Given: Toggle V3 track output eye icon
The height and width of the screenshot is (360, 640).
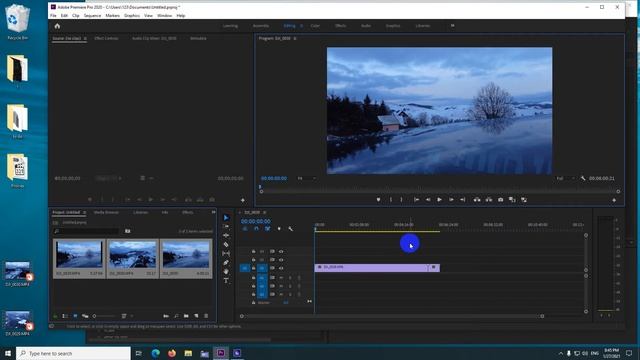Looking at the screenshot, I should pyautogui.click(x=281, y=251).
